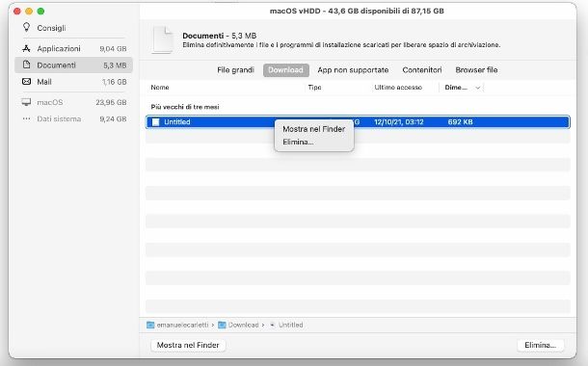Click the 12/10/21, 03:12 date cell
The image size is (588, 366).
pos(399,121)
